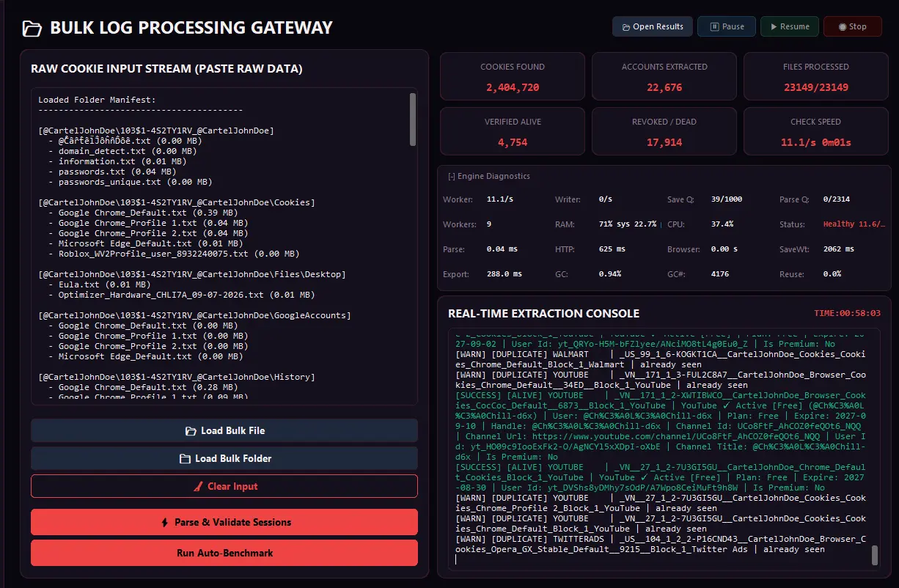Image resolution: width=899 pixels, height=588 pixels.
Task: Click the Reuse value 0.0%
Action: [x=832, y=274]
